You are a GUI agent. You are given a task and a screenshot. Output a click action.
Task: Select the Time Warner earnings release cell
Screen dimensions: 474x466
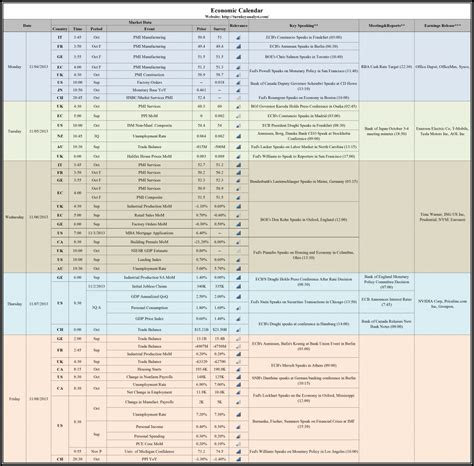442,217
